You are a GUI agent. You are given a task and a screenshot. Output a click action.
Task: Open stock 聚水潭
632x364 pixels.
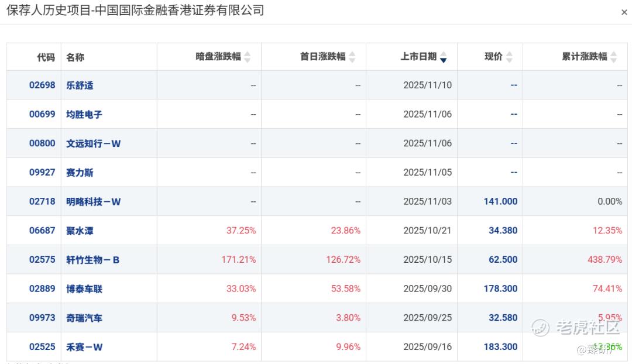click(80, 231)
